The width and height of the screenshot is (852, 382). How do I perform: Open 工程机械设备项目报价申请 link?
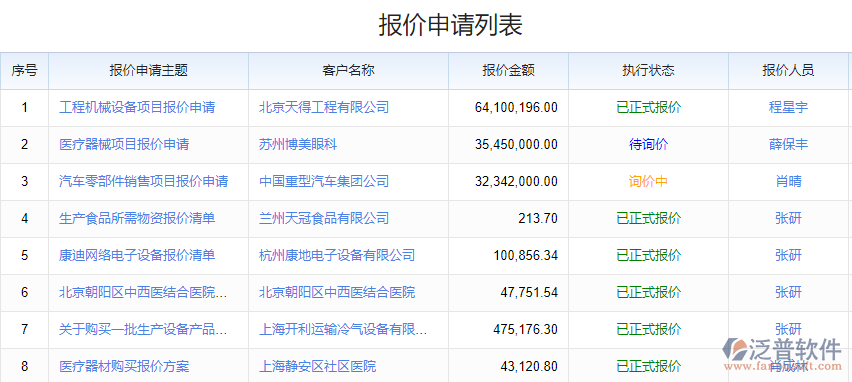coord(137,108)
